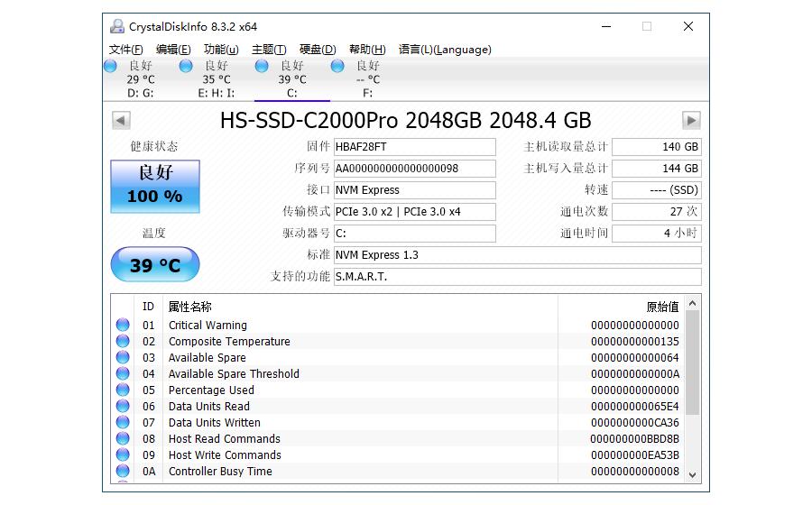This screenshot has width=812, height=505.
Task: Click the 属性名称 column header
Action: coord(360,307)
